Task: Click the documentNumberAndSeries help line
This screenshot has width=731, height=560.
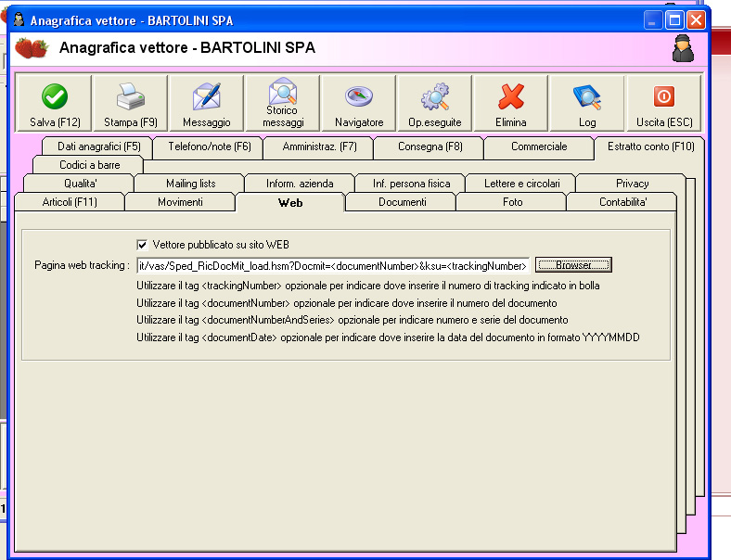Action: click(x=352, y=320)
